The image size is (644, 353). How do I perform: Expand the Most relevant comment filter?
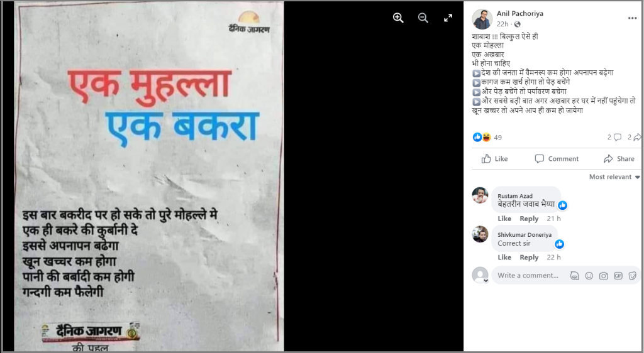(x=614, y=176)
